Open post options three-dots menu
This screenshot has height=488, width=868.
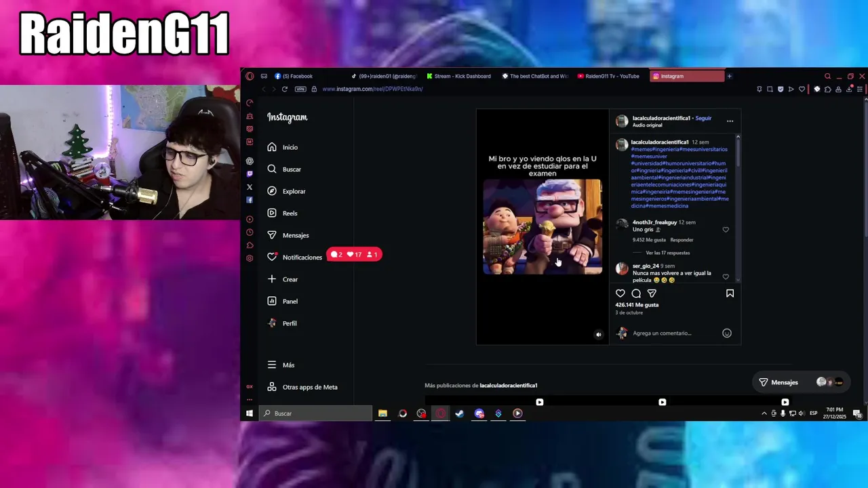click(x=730, y=121)
